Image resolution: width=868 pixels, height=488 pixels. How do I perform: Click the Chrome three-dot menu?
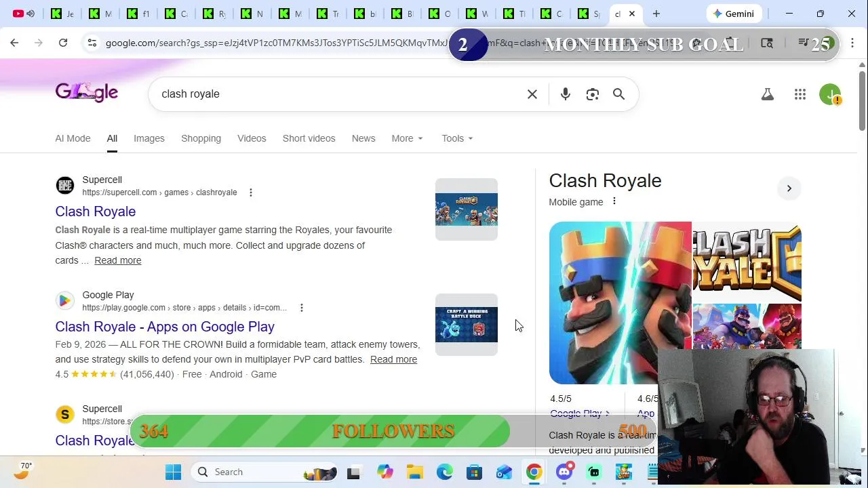pyautogui.click(x=852, y=43)
